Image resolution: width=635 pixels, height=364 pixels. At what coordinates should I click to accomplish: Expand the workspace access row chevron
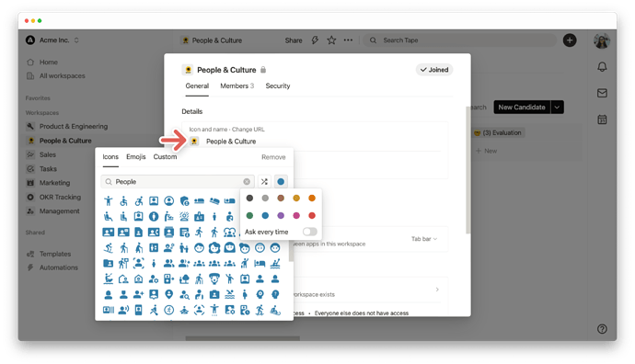pos(437,290)
